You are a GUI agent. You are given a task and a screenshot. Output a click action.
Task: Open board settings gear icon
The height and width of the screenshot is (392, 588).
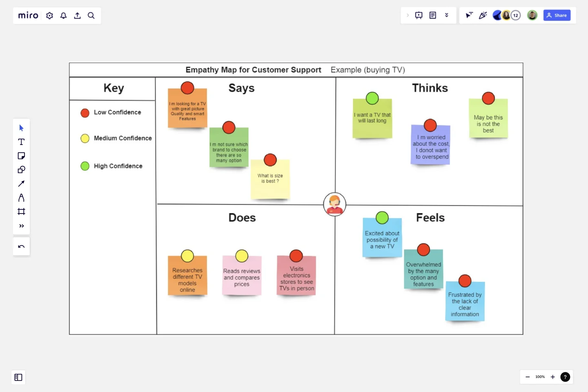50,16
